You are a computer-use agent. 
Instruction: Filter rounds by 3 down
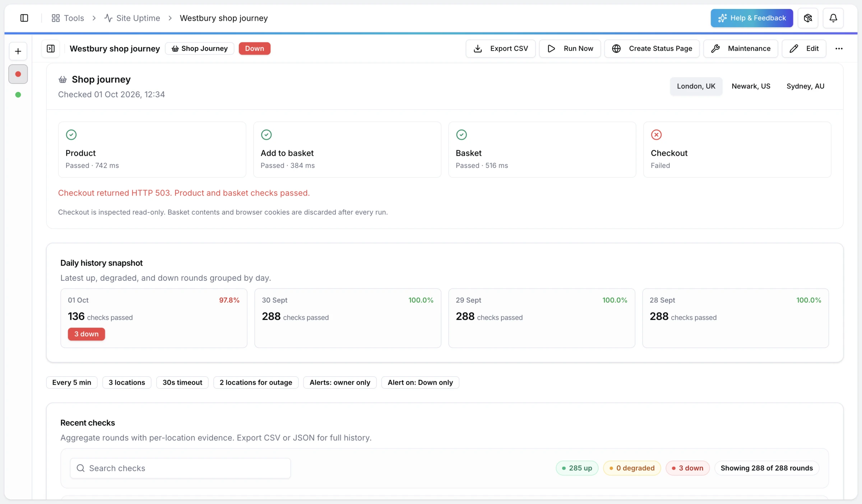(687, 468)
